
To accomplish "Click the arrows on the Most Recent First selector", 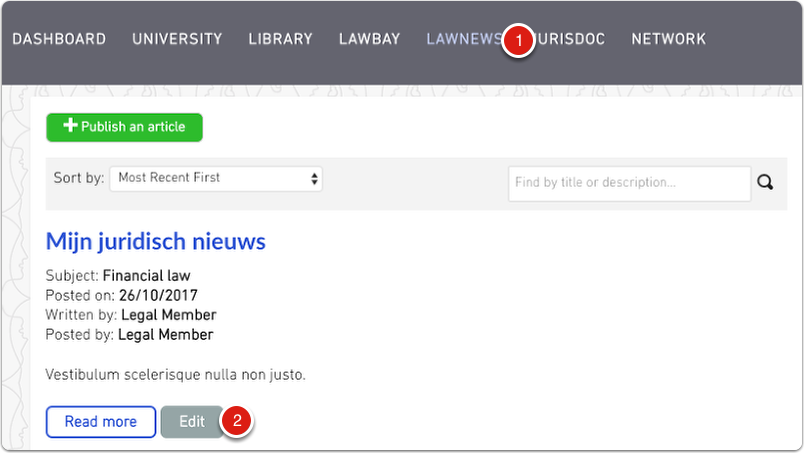I will point(314,178).
